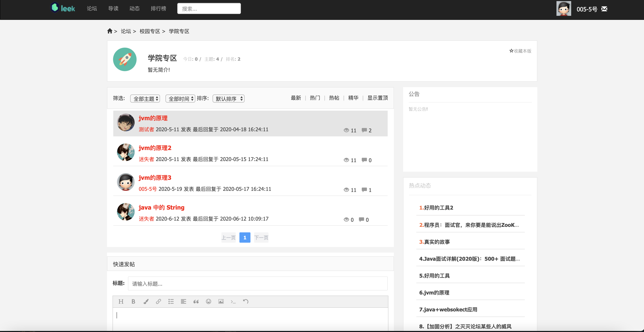Open the post jvm的原理2
The image size is (644, 332).
(x=155, y=148)
